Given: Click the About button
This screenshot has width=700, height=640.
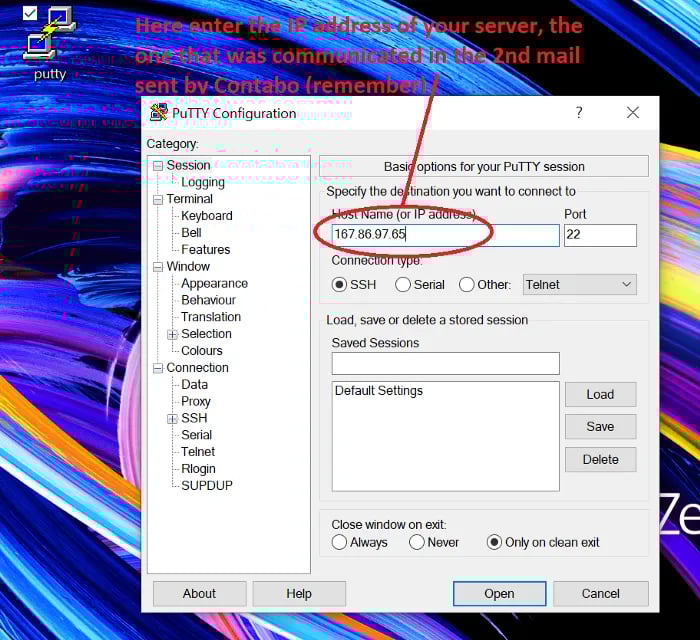Looking at the screenshot, I should click(x=199, y=594).
